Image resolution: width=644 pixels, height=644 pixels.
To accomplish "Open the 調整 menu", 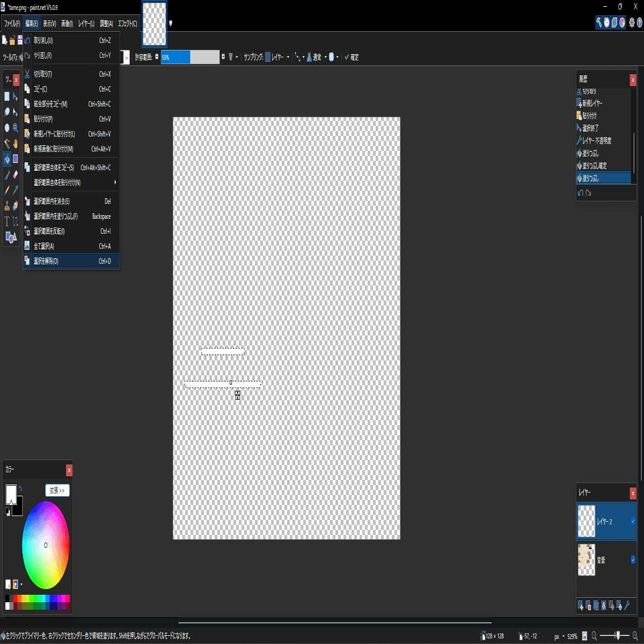I will pos(107,24).
